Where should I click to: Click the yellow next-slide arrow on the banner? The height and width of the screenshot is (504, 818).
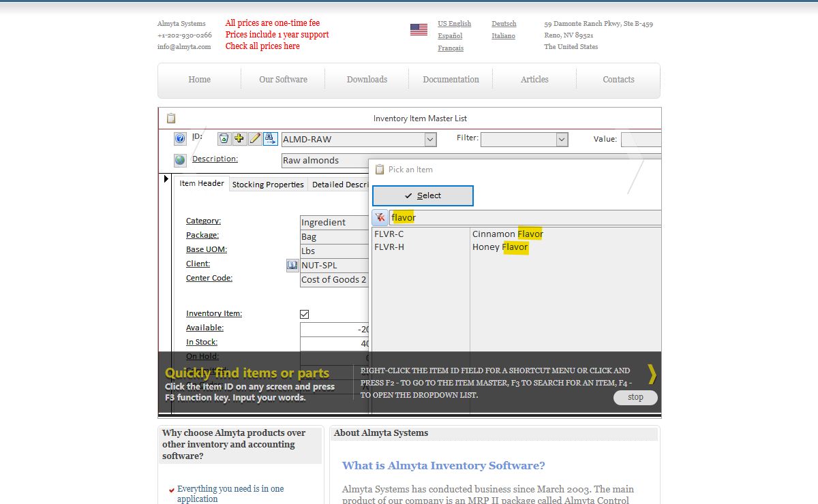[x=652, y=374]
